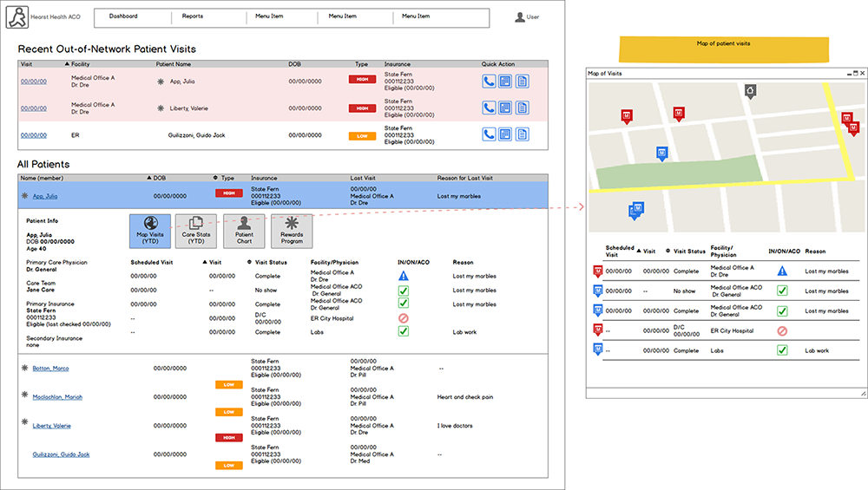Screen dimensions: 868x490
Task: Open the Rewards Program icon button
Action: [292, 231]
